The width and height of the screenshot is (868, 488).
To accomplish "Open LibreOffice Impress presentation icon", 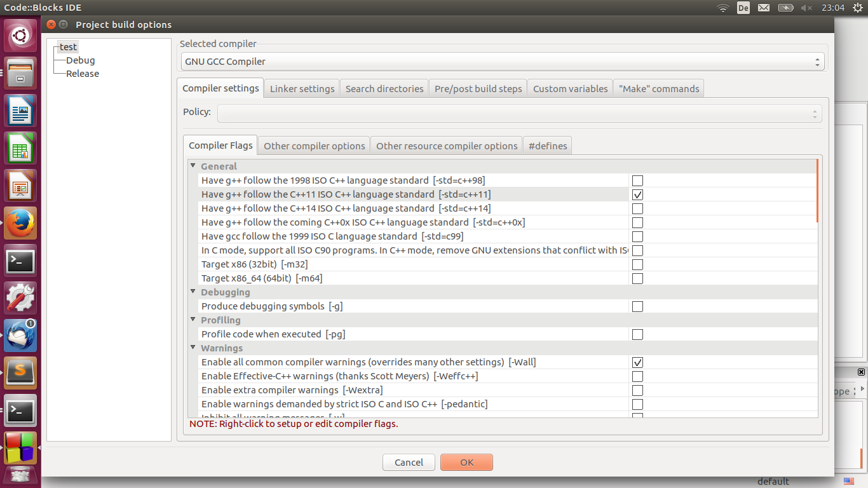I will click(x=21, y=186).
